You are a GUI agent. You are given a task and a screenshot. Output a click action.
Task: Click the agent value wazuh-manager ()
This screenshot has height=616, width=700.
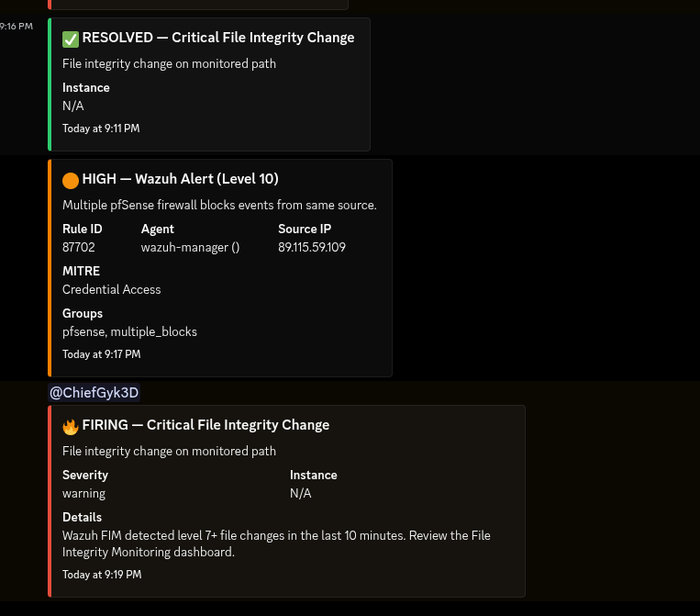pyautogui.click(x=190, y=247)
